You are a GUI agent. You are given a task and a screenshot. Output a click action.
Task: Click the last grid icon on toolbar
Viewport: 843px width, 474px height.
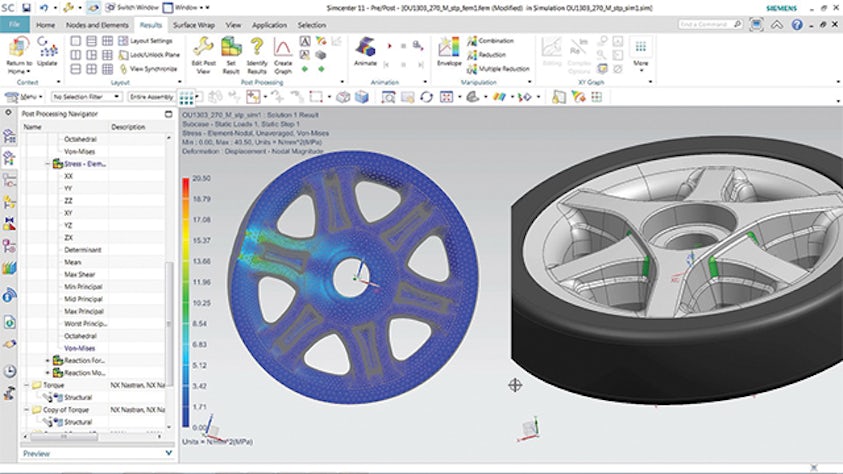597,97
